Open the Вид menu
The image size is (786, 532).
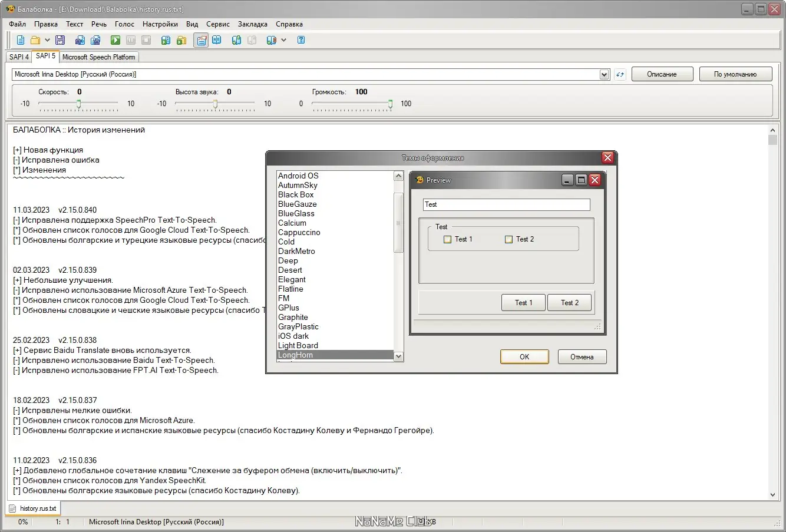click(x=192, y=24)
